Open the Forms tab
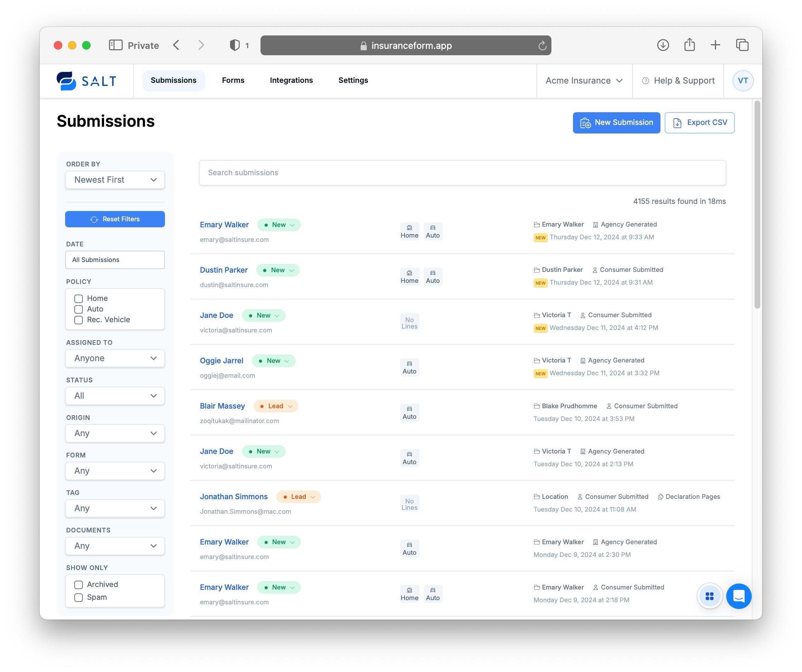The height and width of the screenshot is (672, 802). tap(233, 80)
